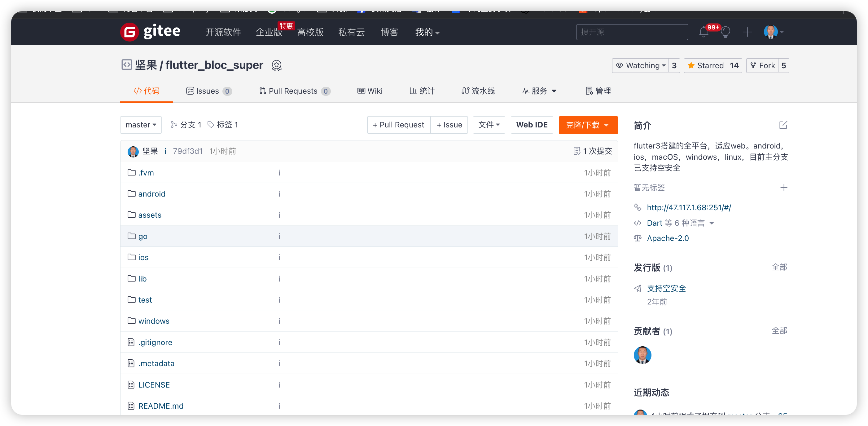Click the Fork button
Viewport: 868px width, 426px height.
coord(763,65)
